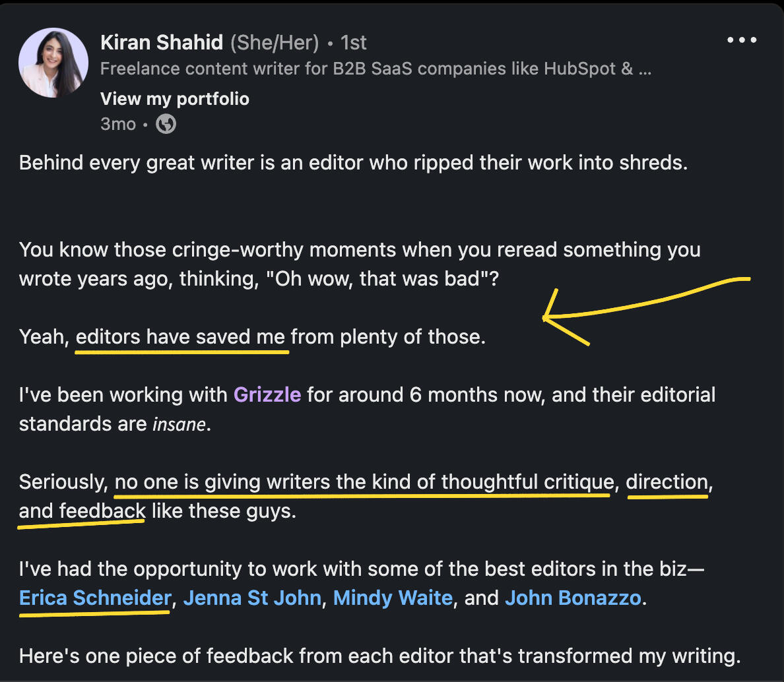Click the Kiran Shahid author name
Image resolution: width=784 pixels, height=682 pixels.
point(162,43)
